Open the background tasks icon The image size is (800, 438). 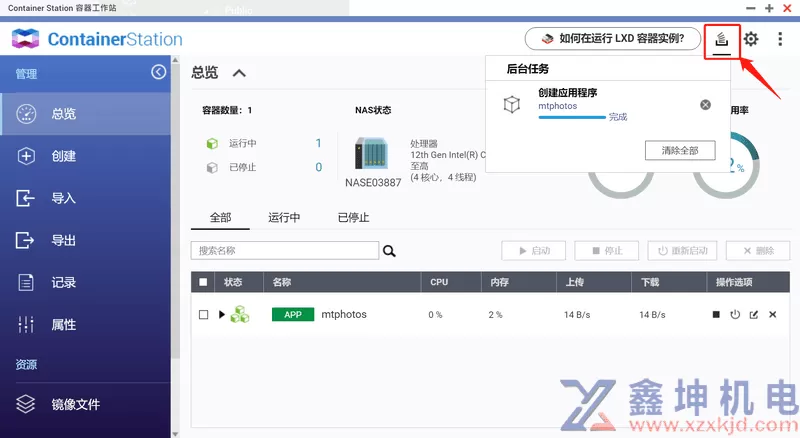(722, 40)
